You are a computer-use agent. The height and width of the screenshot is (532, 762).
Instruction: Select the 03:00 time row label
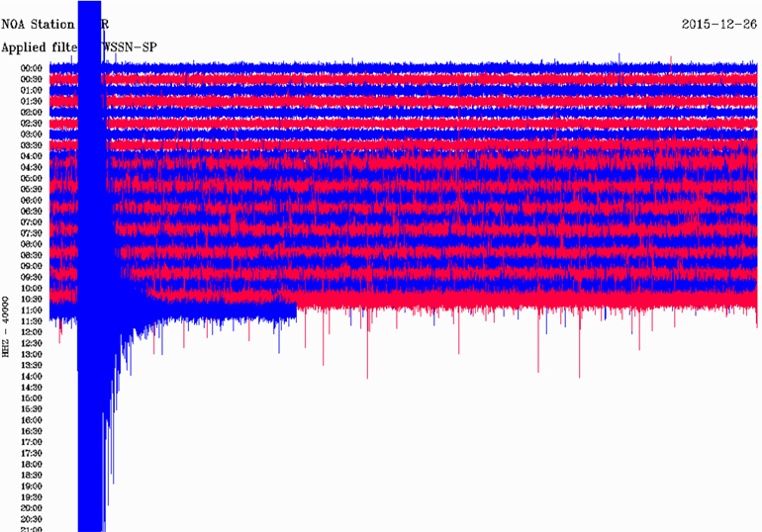[31, 133]
